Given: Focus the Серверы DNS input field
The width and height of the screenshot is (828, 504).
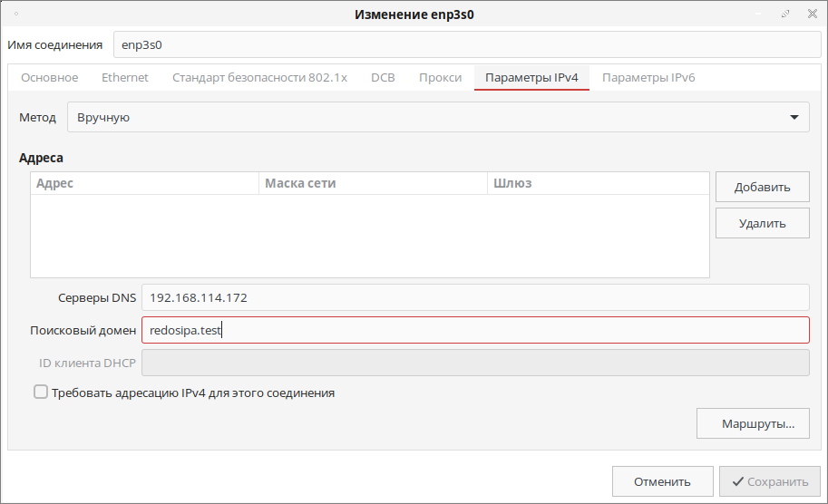Looking at the screenshot, I should click(474, 297).
